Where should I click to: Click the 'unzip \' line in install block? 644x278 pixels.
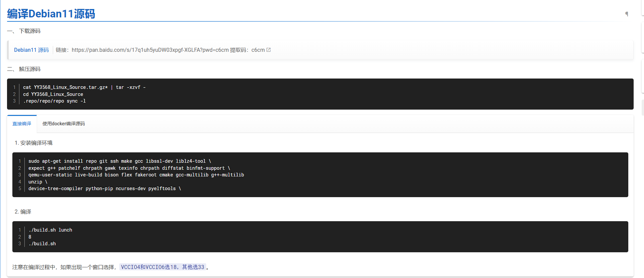pos(38,182)
